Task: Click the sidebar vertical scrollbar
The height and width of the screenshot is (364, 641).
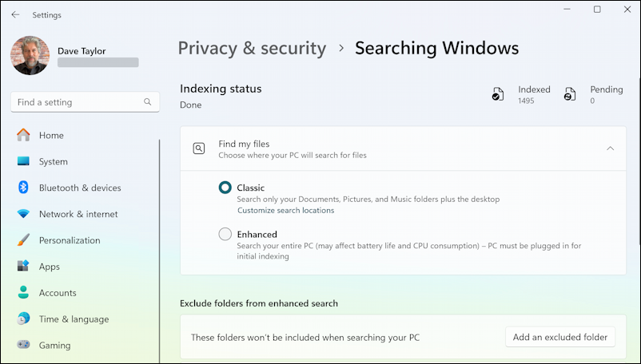Action: point(159,251)
